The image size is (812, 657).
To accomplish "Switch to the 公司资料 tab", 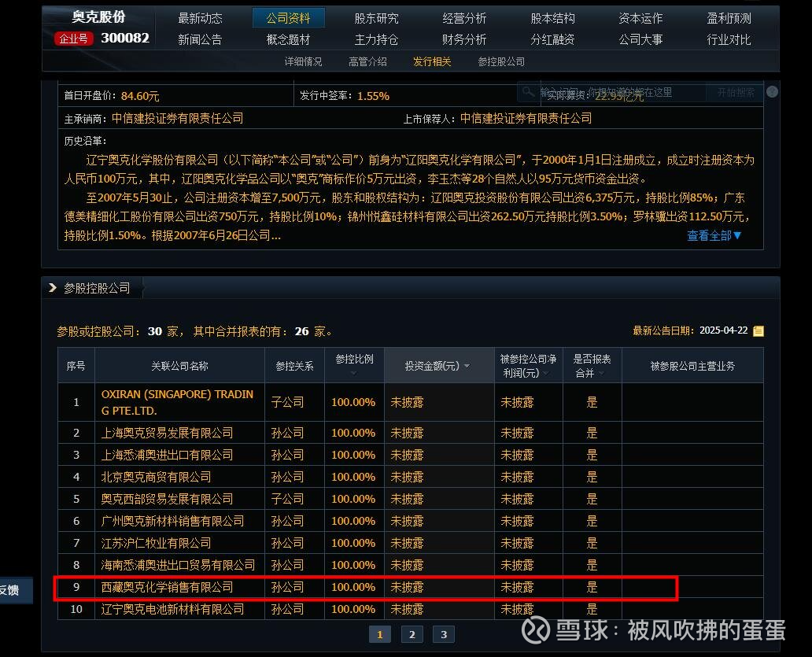I will click(x=289, y=18).
